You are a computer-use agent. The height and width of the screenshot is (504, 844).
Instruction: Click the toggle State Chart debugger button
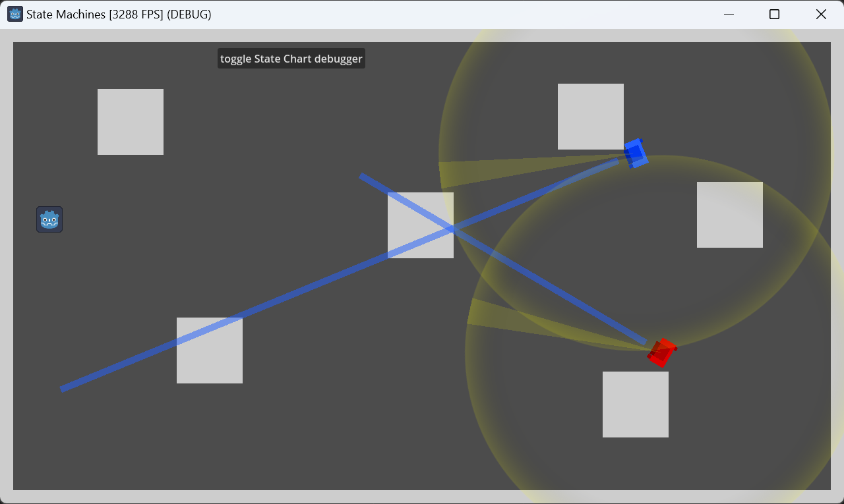tap(291, 59)
